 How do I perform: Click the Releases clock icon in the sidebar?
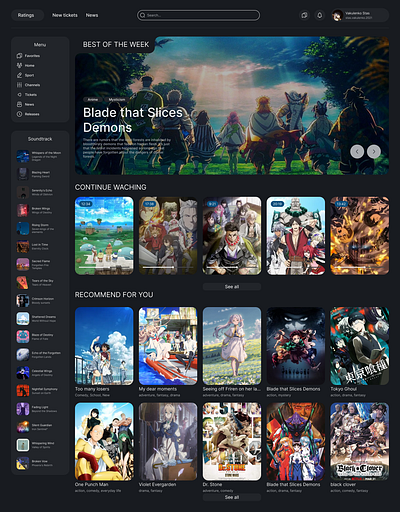[19, 114]
